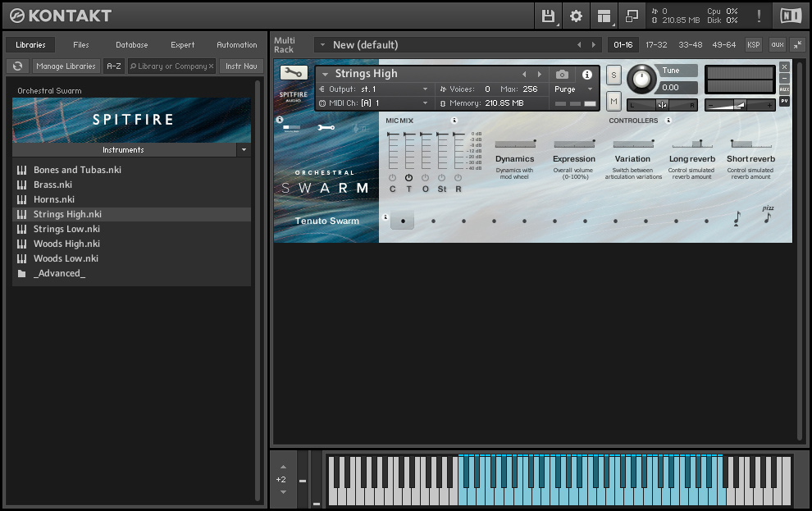Select the pizz articulation note icon

click(768, 216)
